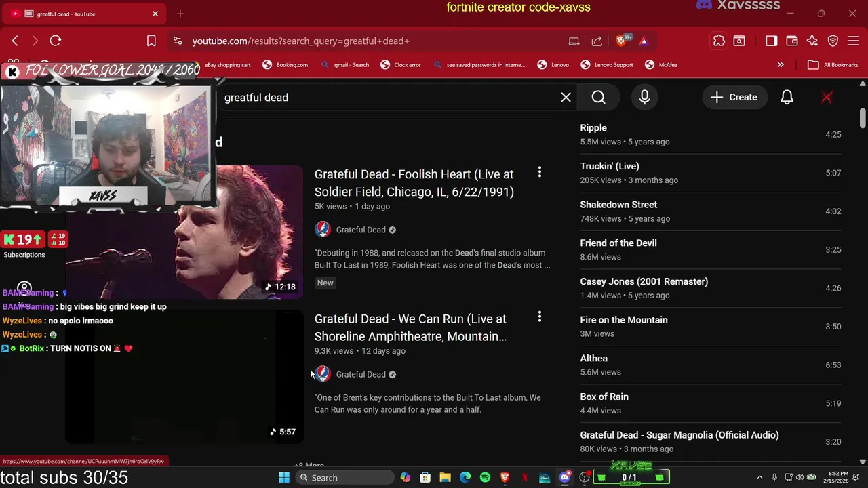Open the Windows Start menu
The height and width of the screenshot is (488, 868).
tap(284, 477)
